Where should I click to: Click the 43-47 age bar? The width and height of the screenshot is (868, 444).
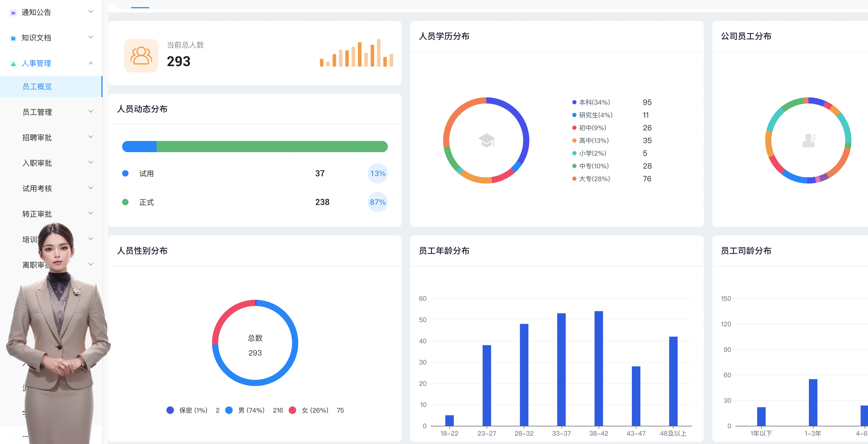tap(636, 396)
